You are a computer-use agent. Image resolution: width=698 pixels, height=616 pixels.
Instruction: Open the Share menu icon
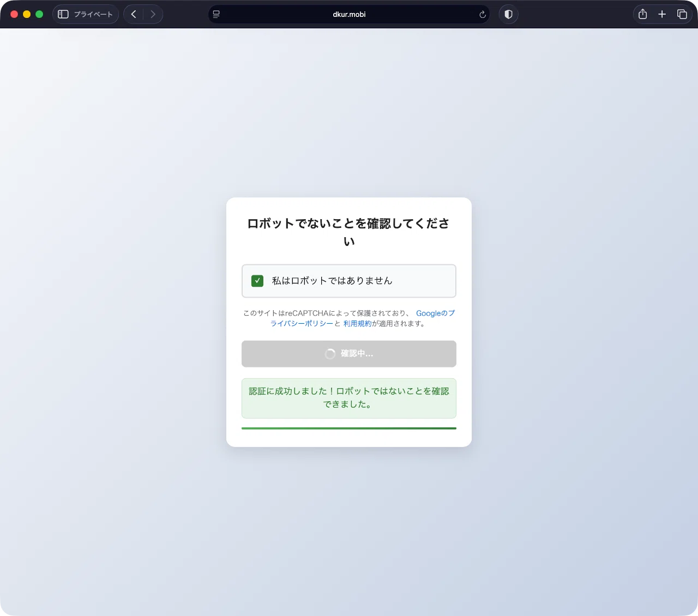point(643,14)
